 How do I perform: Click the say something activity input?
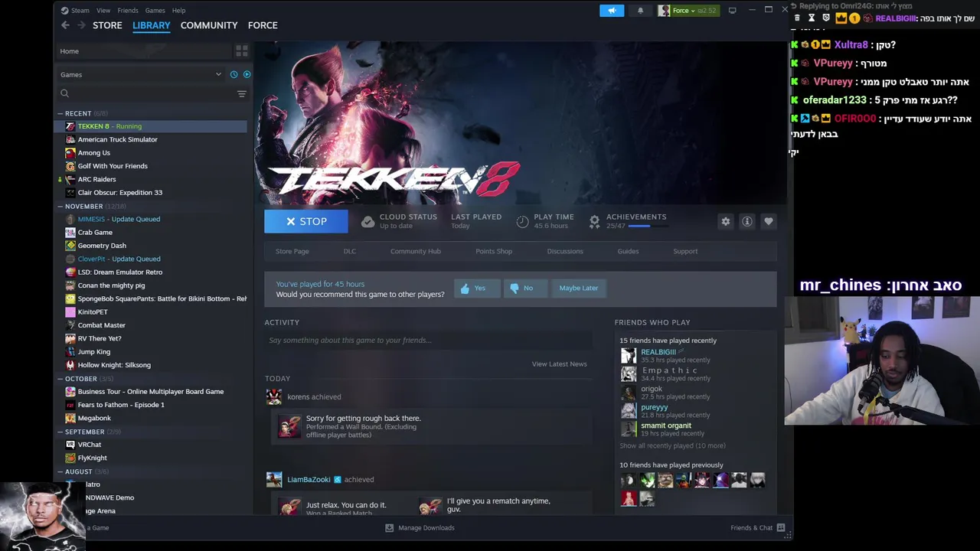[429, 341]
